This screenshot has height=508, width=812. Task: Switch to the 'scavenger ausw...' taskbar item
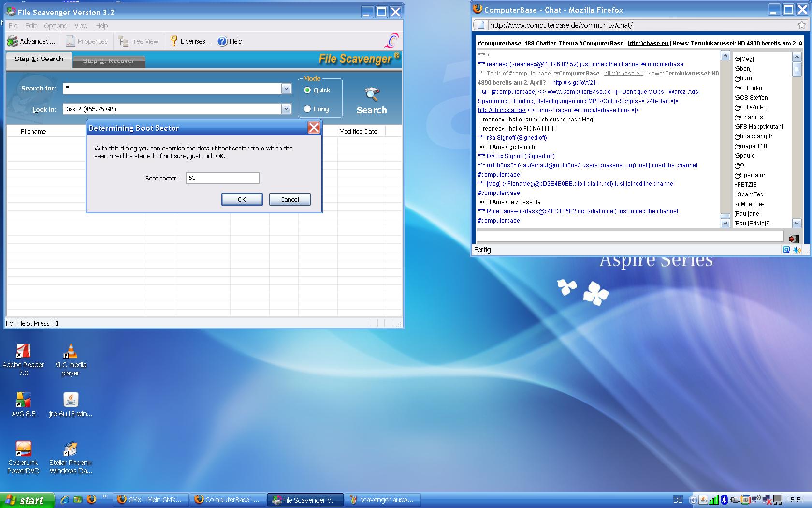[382, 500]
